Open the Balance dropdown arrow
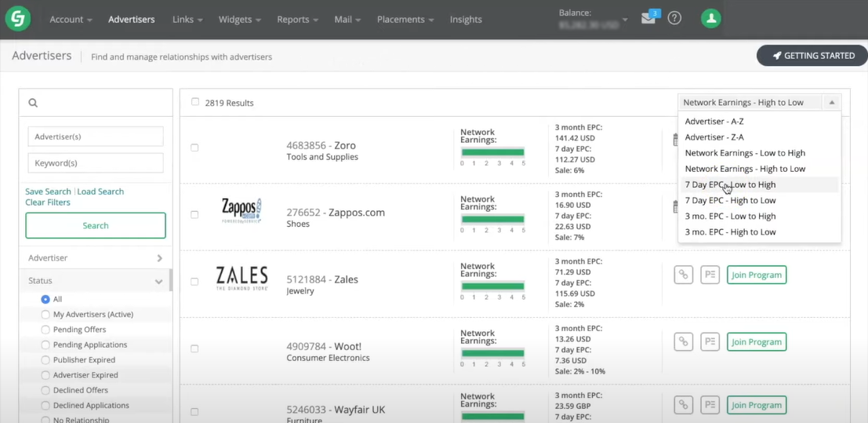This screenshot has width=868, height=423. point(625,20)
